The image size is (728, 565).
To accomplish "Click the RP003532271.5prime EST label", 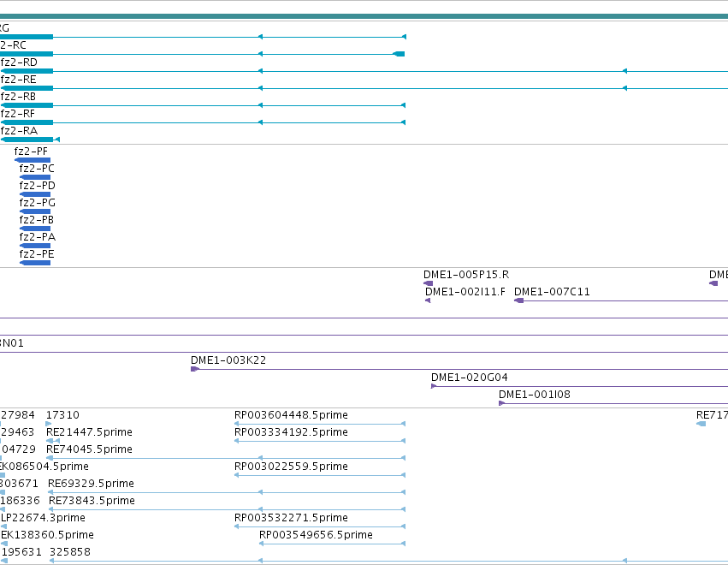I will 291,518.
